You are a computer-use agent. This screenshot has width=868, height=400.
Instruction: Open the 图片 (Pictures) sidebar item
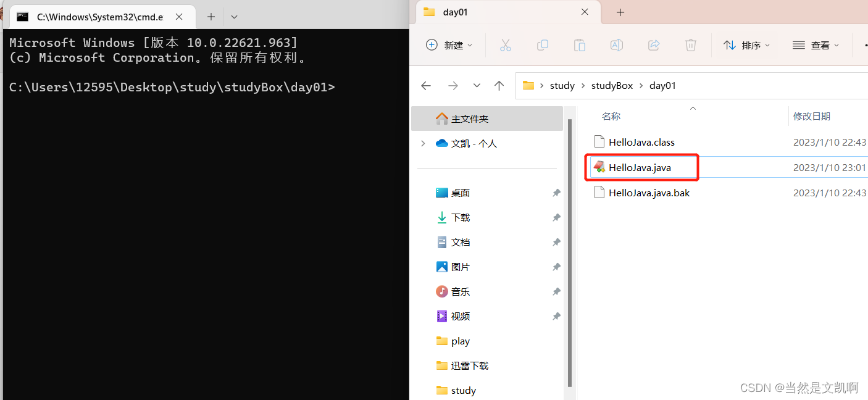461,267
